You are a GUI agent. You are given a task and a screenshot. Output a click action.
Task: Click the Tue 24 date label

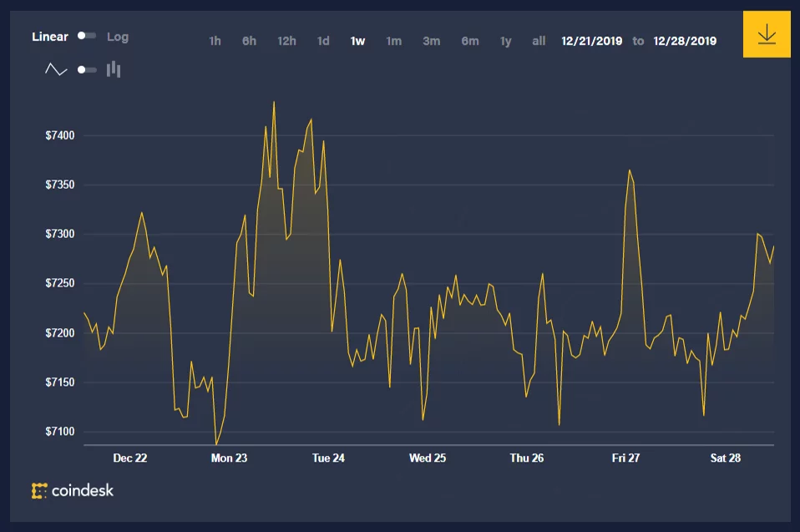pos(328,458)
